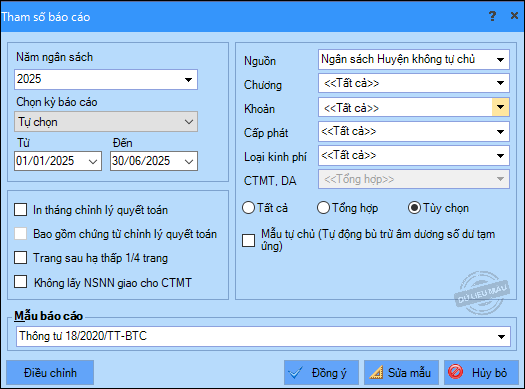Click the Điều chỉnh button
Viewport: 525px width, 389px height.
click(x=50, y=373)
